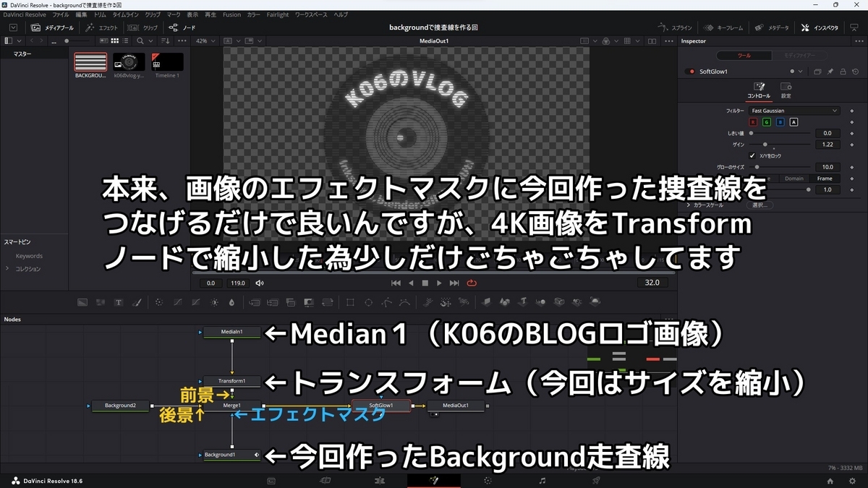Open the キーフレーム panel
The width and height of the screenshot is (868, 488).
(723, 27)
